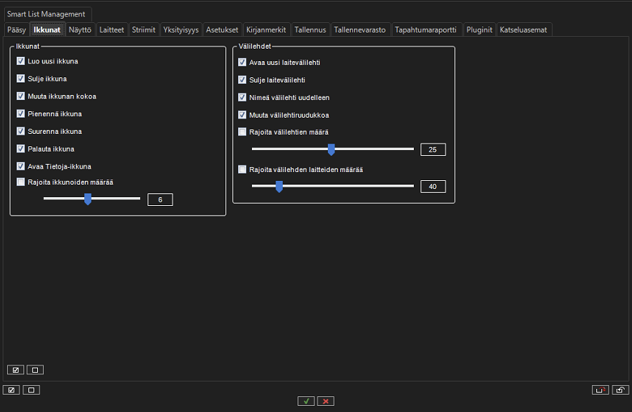The image size is (632, 412).
Task: Toggle Sulje laitevälilehti checkbox
Action: (242, 80)
